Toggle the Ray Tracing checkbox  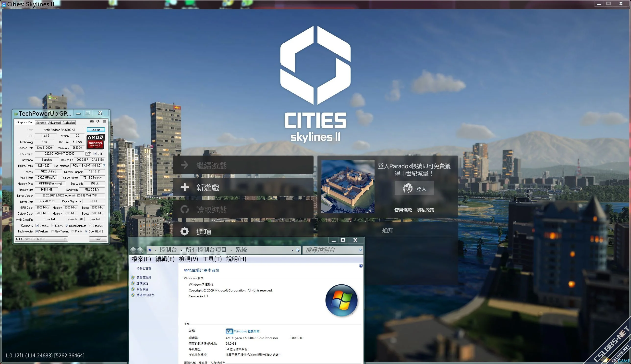[52, 231]
